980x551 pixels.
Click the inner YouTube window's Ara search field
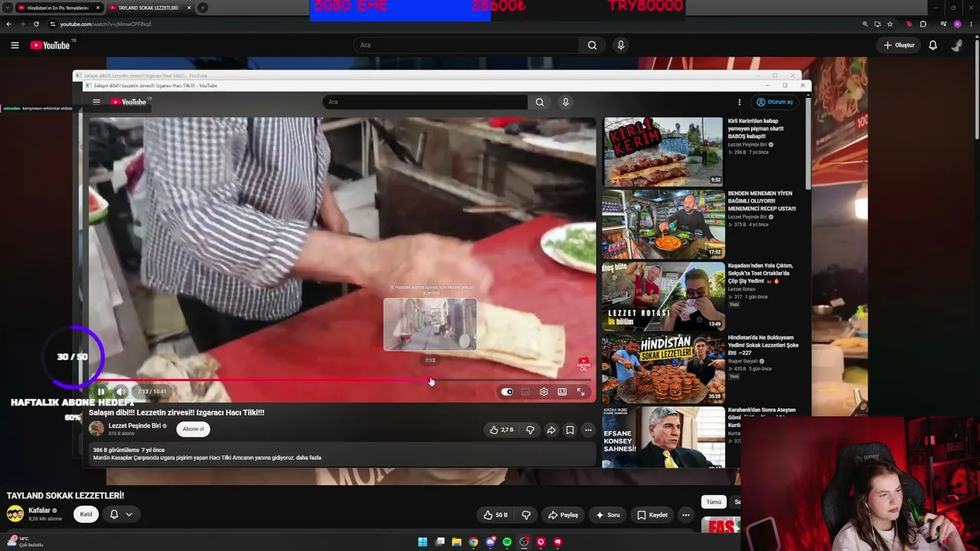425,102
